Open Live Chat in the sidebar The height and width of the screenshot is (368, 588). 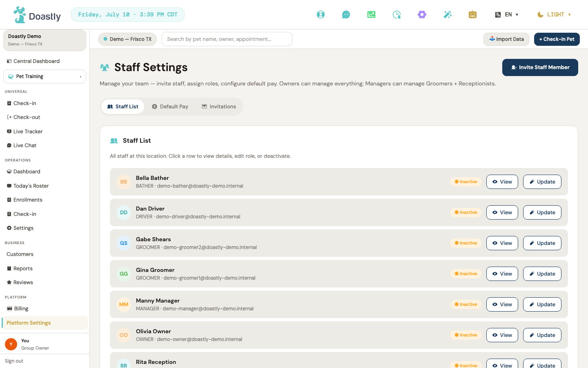coord(45,146)
